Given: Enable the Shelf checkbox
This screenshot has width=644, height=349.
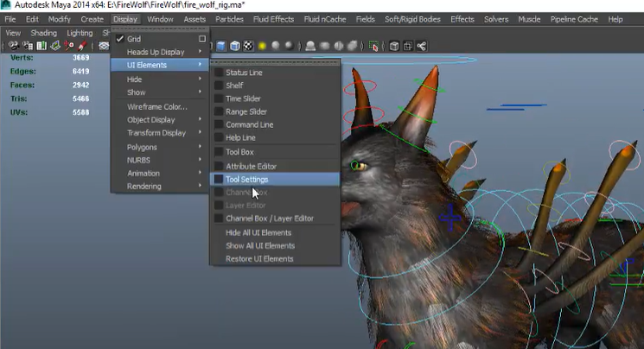Looking at the screenshot, I should point(219,86).
